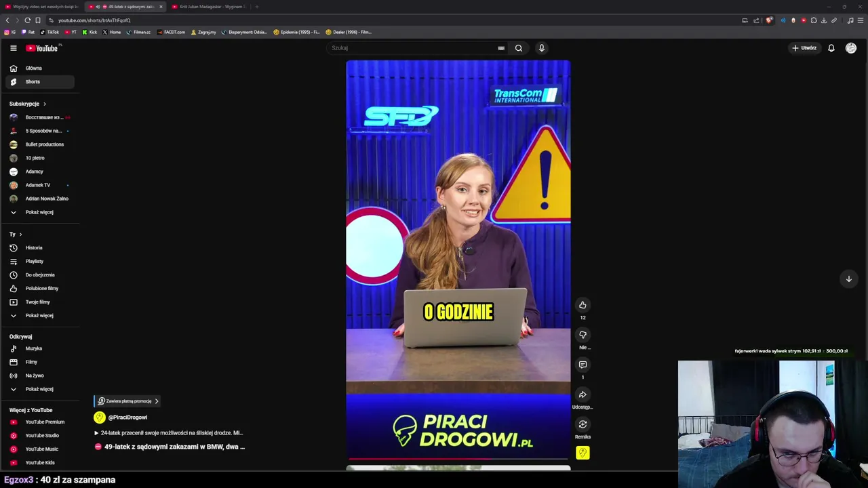868x488 pixels.
Task: Open the YouTube hamburger guide menu
Action: click(x=13, y=48)
